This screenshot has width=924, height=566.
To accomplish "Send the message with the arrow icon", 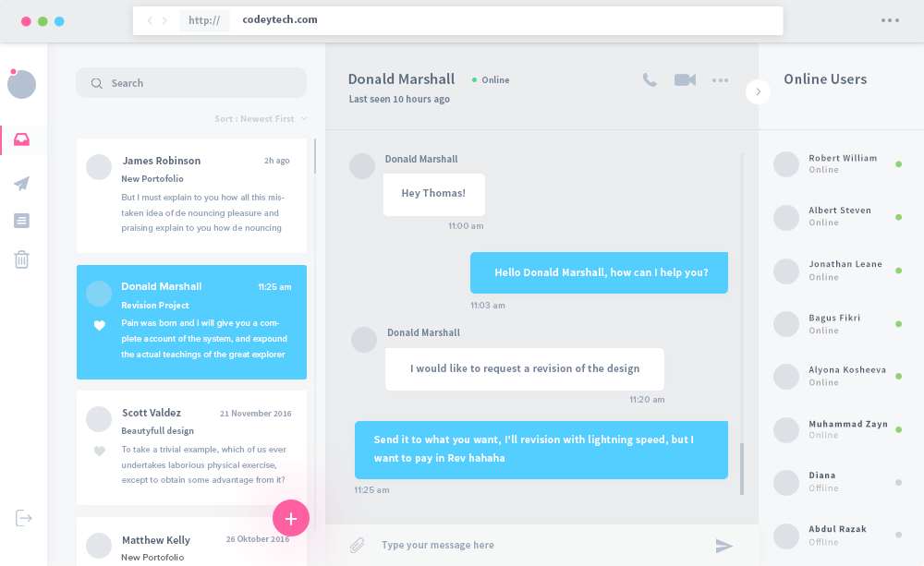I will coord(723,546).
